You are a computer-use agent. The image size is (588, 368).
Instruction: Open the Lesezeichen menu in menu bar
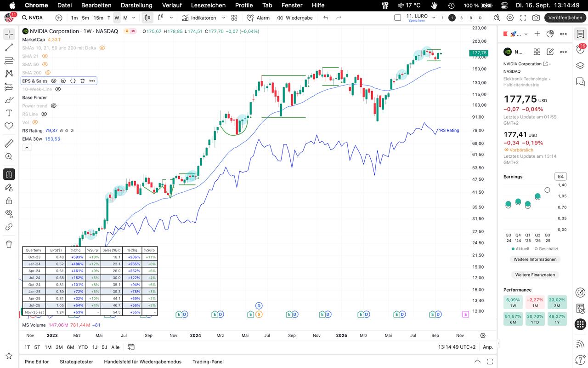(208, 5)
